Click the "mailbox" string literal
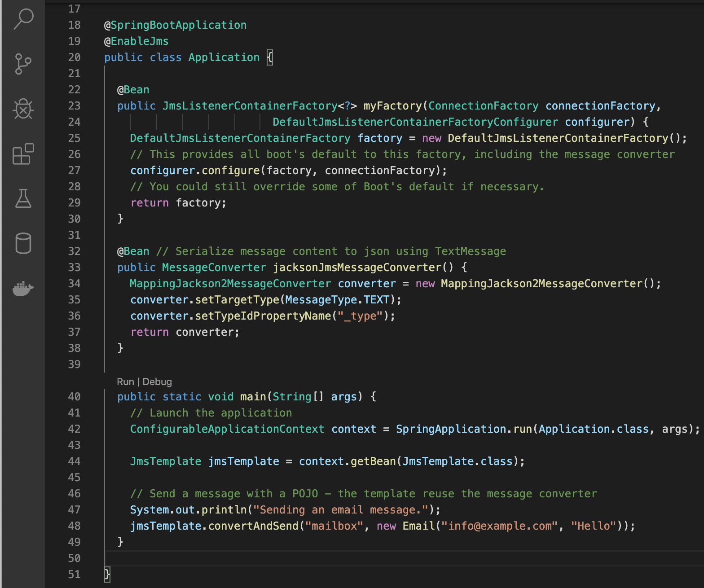This screenshot has height=588, width=704. tap(334, 526)
